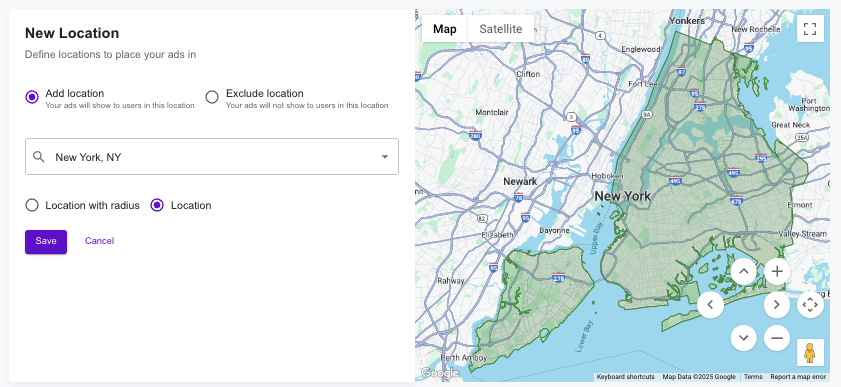This screenshot has height=387, width=841.
Task: Zoom in on the map
Action: pos(777,272)
